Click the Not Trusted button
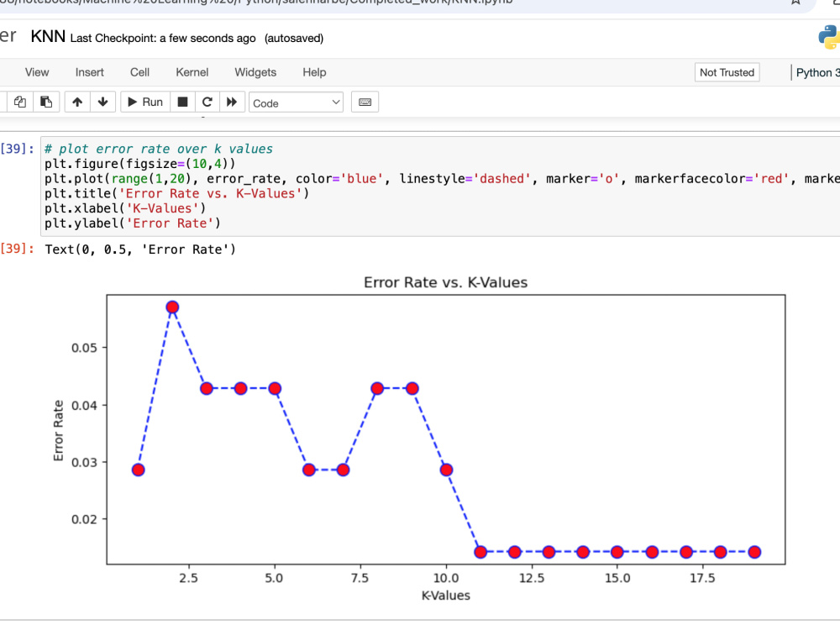Screen dimensions: 840x630 727,72
